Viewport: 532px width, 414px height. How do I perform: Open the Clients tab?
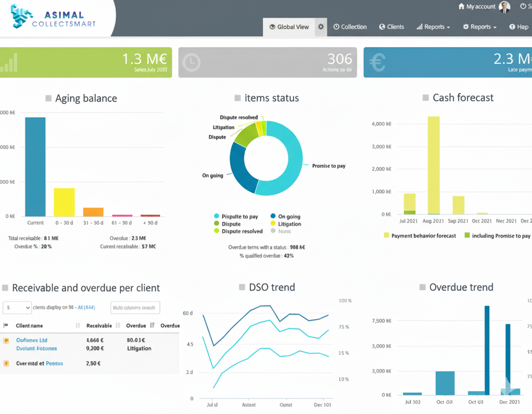391,27
